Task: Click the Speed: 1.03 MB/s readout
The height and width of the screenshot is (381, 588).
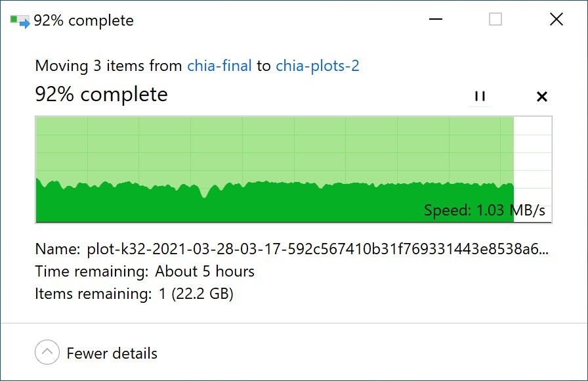Action: click(x=484, y=210)
